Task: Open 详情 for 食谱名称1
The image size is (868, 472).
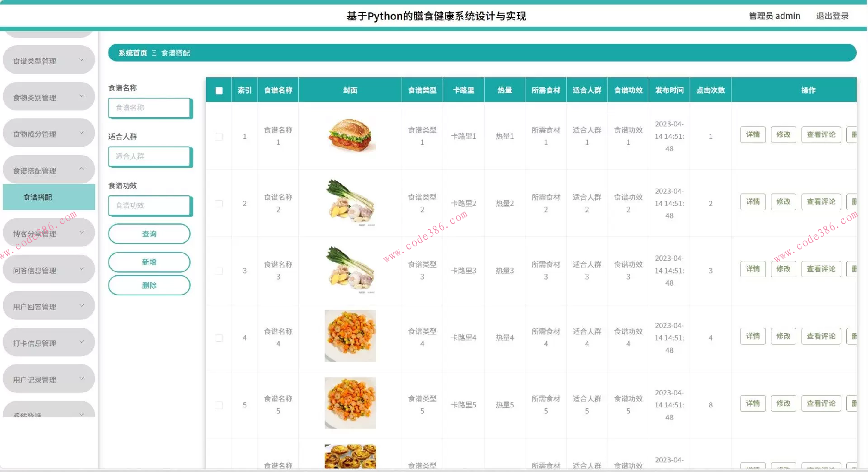Action: pos(752,134)
